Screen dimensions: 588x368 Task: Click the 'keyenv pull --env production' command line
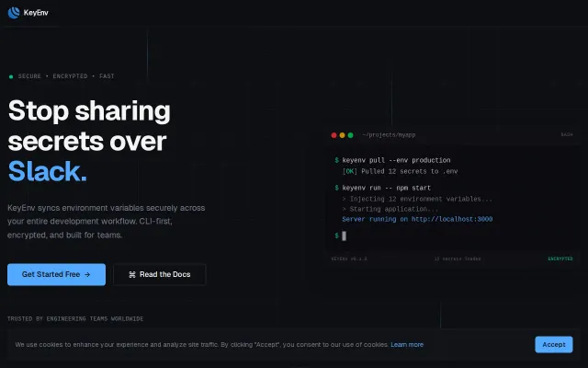click(x=396, y=160)
